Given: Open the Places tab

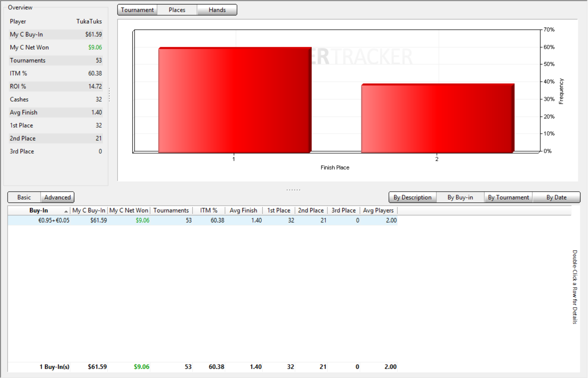Looking at the screenshot, I should pyautogui.click(x=177, y=10).
